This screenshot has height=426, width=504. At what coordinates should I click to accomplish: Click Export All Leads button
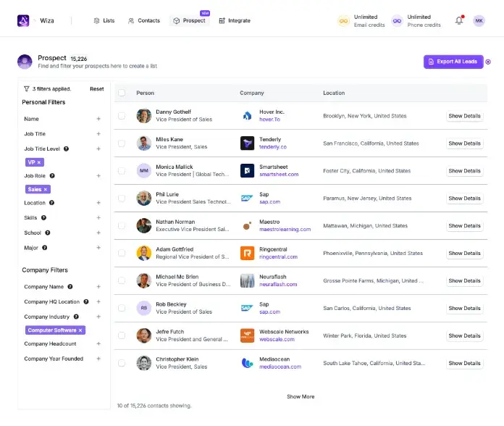453,62
